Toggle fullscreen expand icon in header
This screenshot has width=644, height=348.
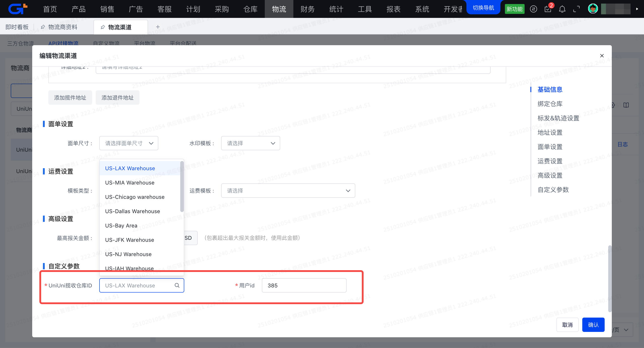pyautogui.click(x=576, y=9)
